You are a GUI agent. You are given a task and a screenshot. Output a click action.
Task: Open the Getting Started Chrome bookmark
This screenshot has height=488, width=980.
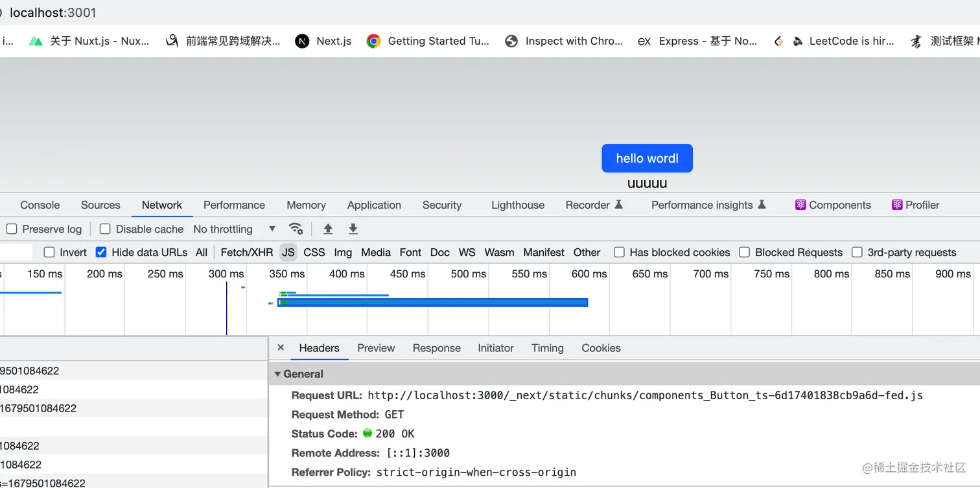click(x=428, y=41)
